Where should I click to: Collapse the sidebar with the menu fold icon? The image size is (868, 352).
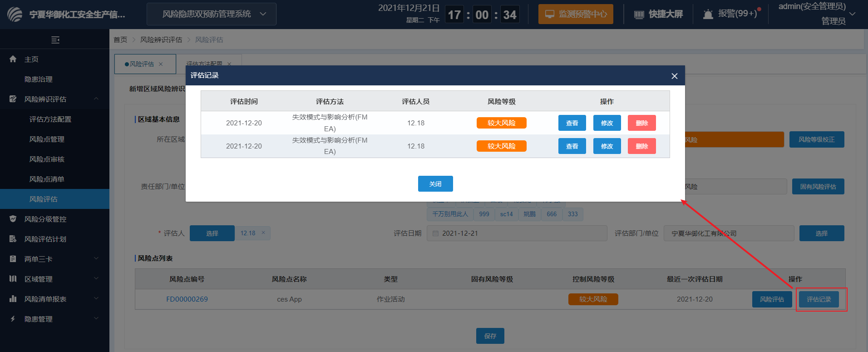(55, 40)
